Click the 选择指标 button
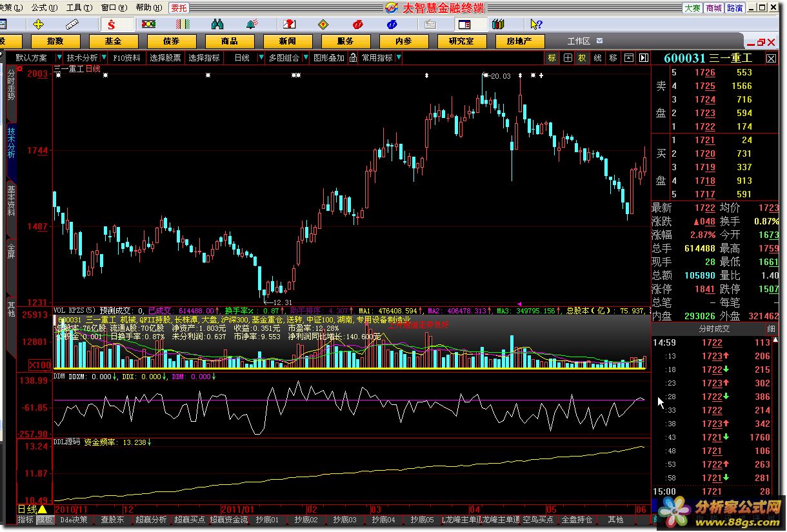This screenshot has width=787, height=532. (x=204, y=57)
